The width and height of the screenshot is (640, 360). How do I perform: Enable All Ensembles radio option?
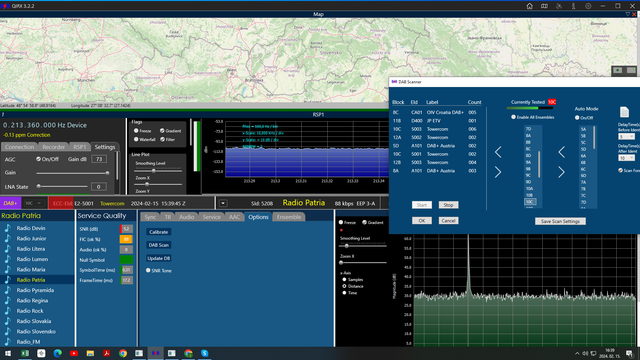coord(513,117)
